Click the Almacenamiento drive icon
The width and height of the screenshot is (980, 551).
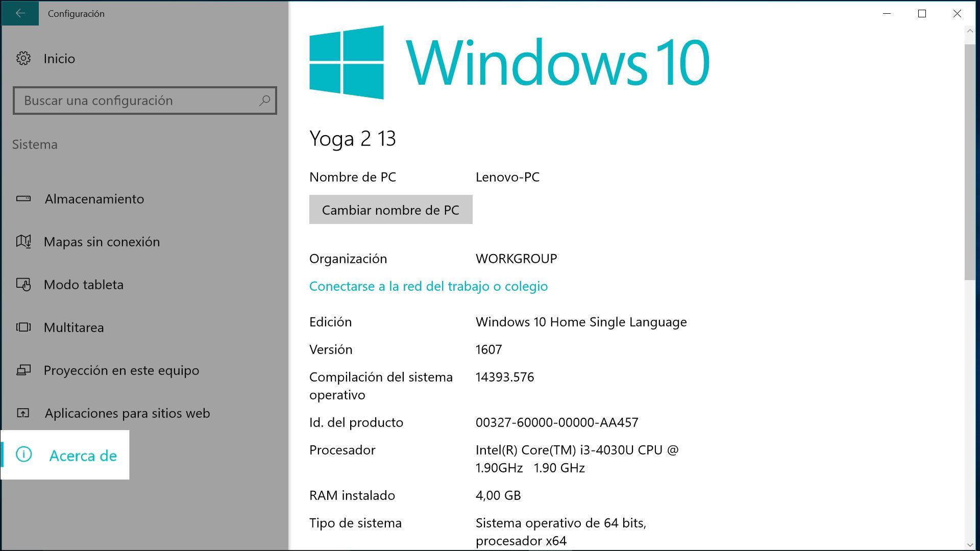[x=23, y=198]
